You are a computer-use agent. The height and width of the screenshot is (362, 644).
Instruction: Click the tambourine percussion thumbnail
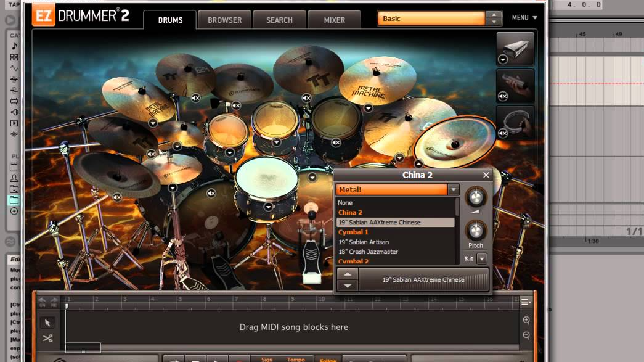pos(515,120)
